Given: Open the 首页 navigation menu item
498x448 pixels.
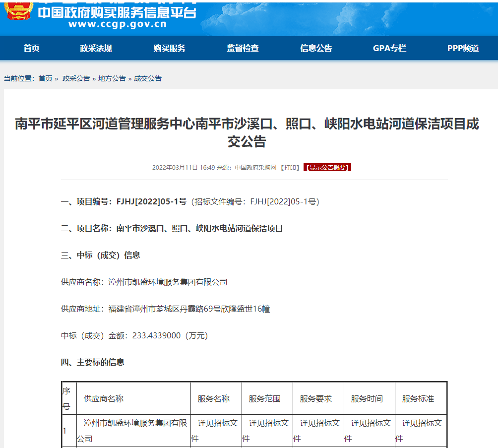Looking at the screenshot, I should tap(31, 48).
